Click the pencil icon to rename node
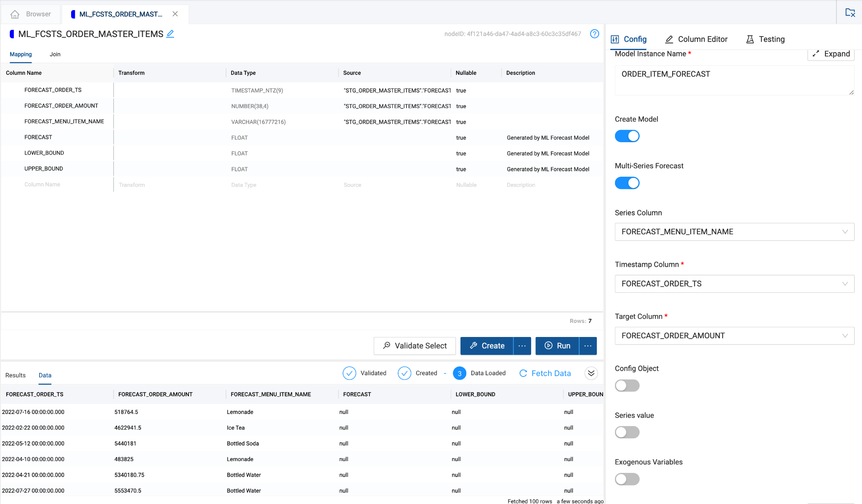 [x=170, y=34]
